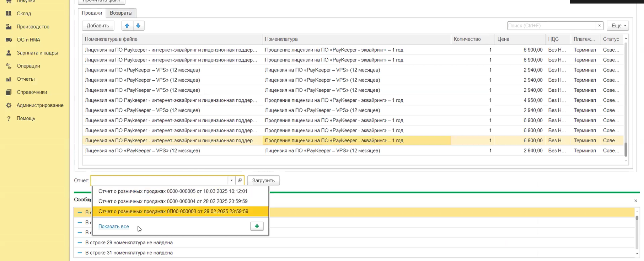
Task: Click the Добавить button
Action: 98,26
